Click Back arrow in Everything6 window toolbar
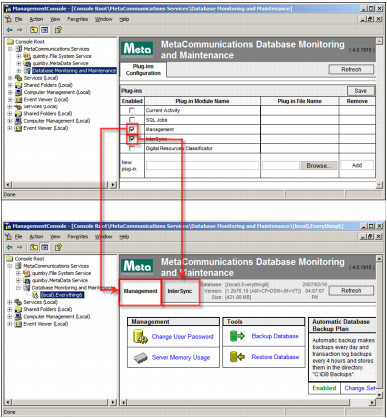Viewport: 387px width, 418px height. 10,247
